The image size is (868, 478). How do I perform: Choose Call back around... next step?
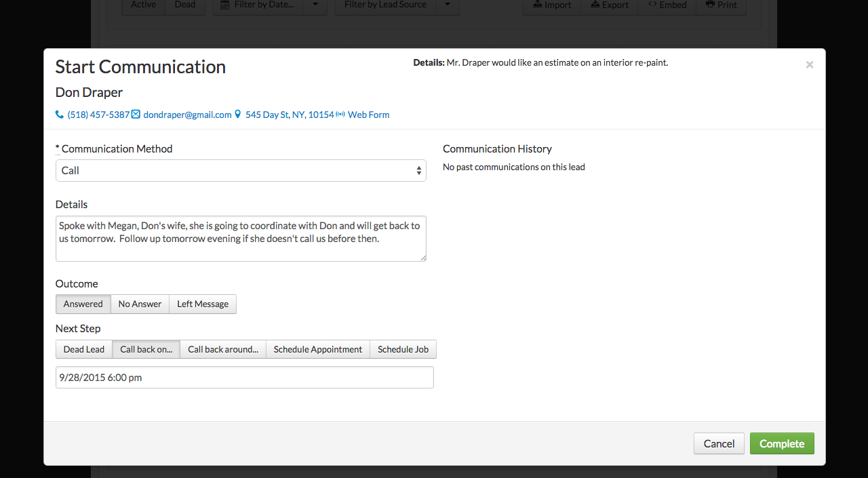pyautogui.click(x=223, y=349)
